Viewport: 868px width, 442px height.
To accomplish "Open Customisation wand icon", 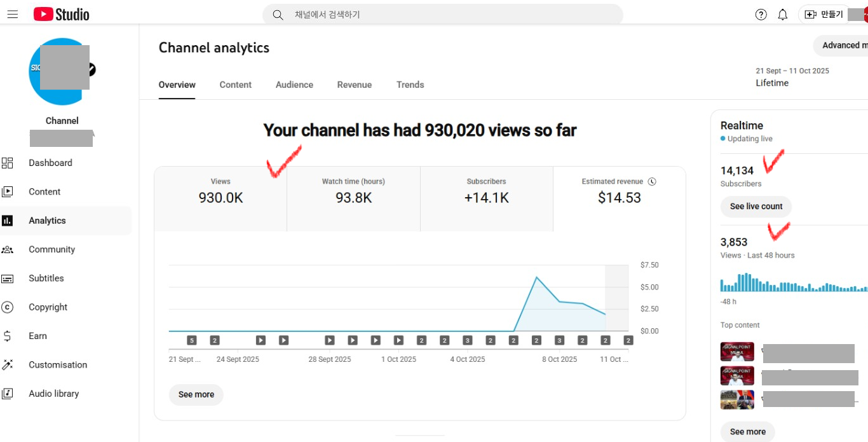I will pyautogui.click(x=8, y=364).
